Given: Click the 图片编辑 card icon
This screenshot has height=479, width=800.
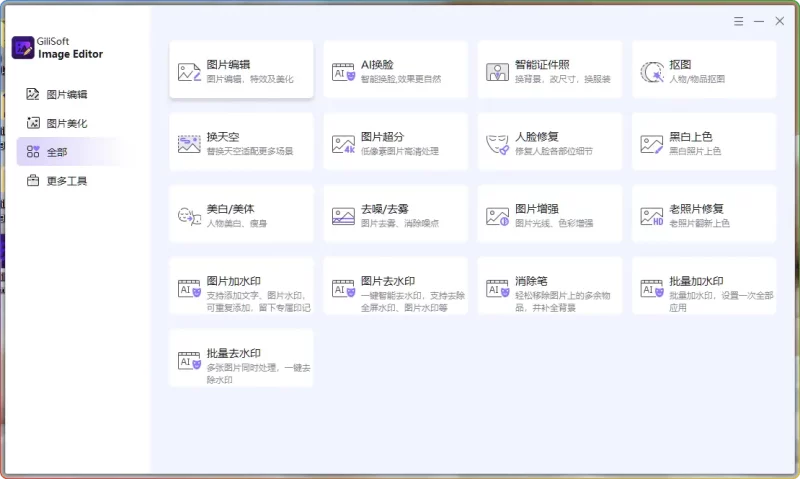Looking at the screenshot, I should (x=189, y=72).
